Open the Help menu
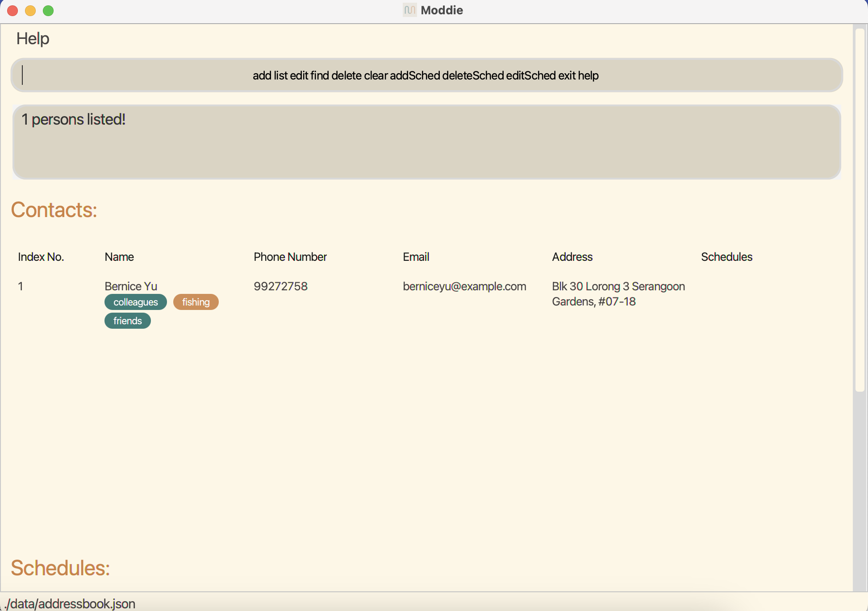Image resolution: width=868 pixels, height=611 pixels. tap(33, 39)
